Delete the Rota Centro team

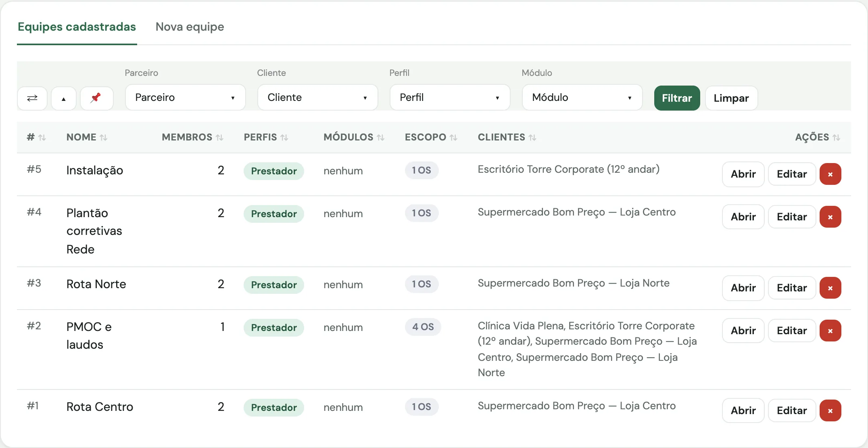[830, 410]
